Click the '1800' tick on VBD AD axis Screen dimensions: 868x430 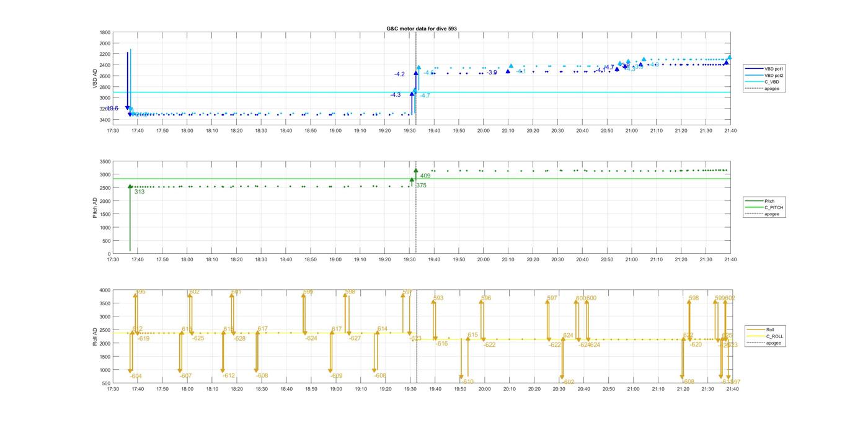[x=105, y=32]
